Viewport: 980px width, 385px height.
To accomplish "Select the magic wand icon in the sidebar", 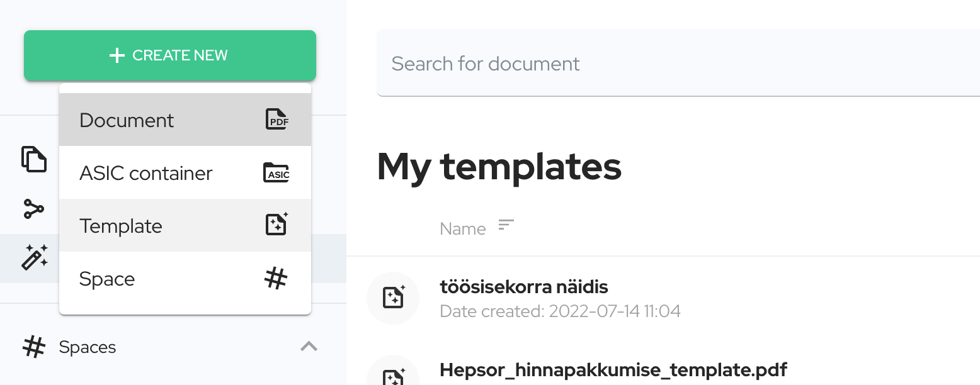I will tap(33, 257).
